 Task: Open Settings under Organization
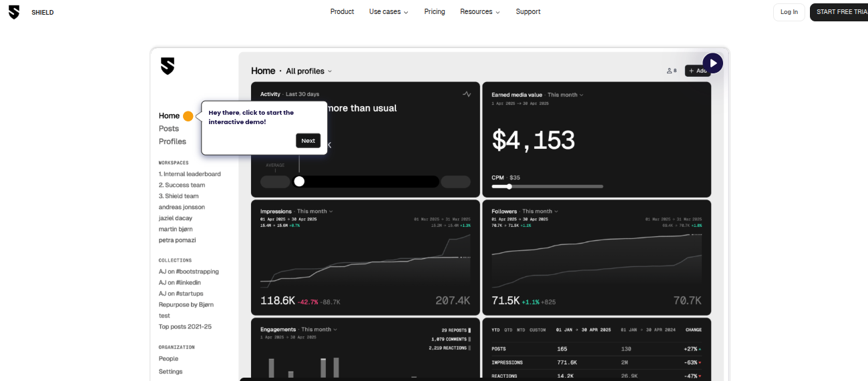tap(170, 372)
